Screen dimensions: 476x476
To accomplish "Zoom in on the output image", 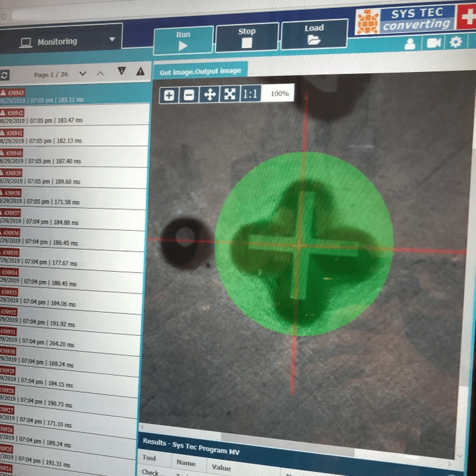I will coord(169,95).
